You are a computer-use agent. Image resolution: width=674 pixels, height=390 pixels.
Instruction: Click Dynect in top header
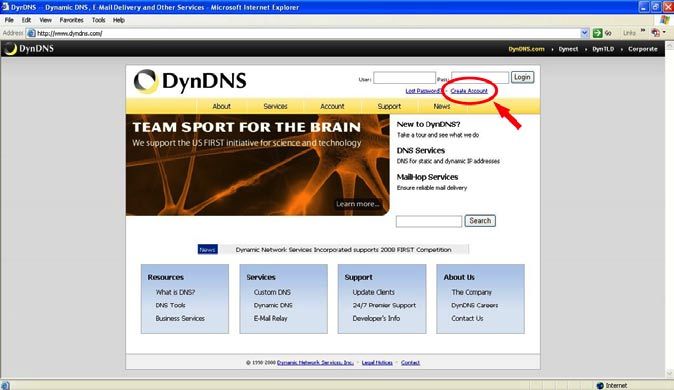[x=568, y=49]
